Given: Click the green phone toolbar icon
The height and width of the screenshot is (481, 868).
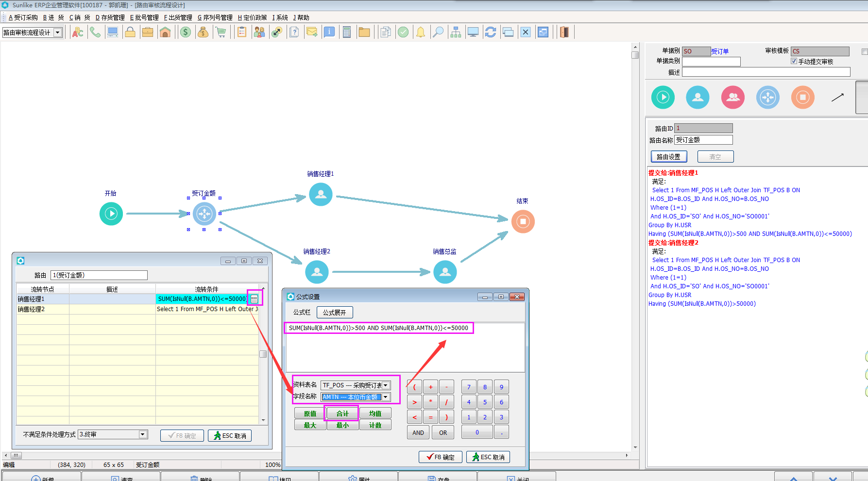Looking at the screenshot, I should pos(95,33).
